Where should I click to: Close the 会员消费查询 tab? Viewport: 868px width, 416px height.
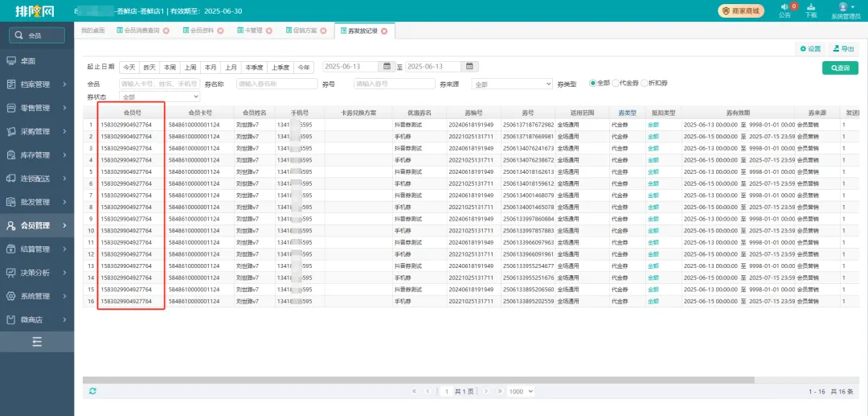tap(166, 31)
